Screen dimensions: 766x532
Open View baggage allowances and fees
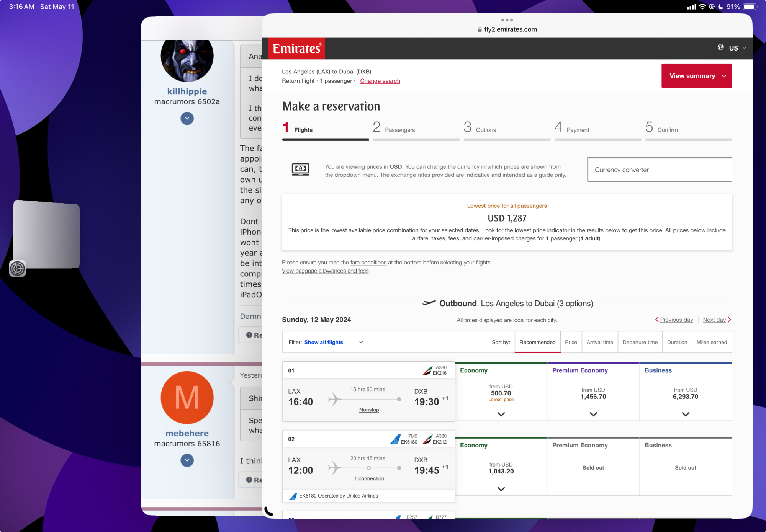click(x=325, y=271)
